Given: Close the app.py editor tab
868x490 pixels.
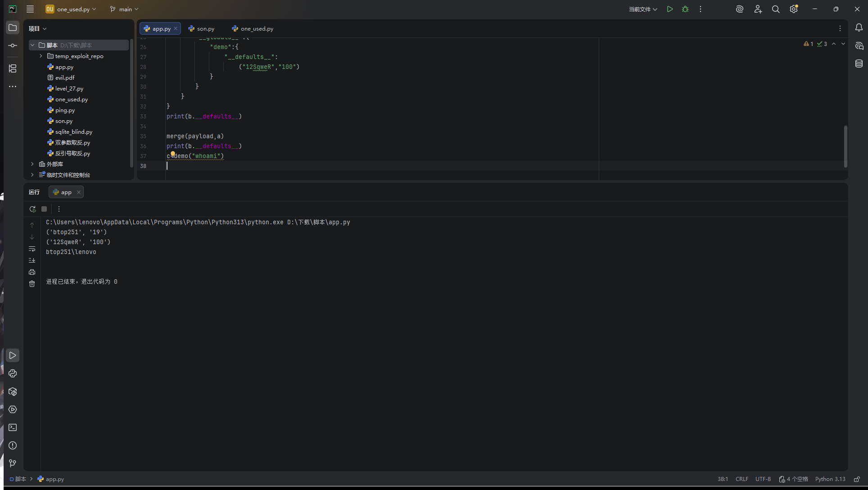Looking at the screenshot, I should coord(176,28).
